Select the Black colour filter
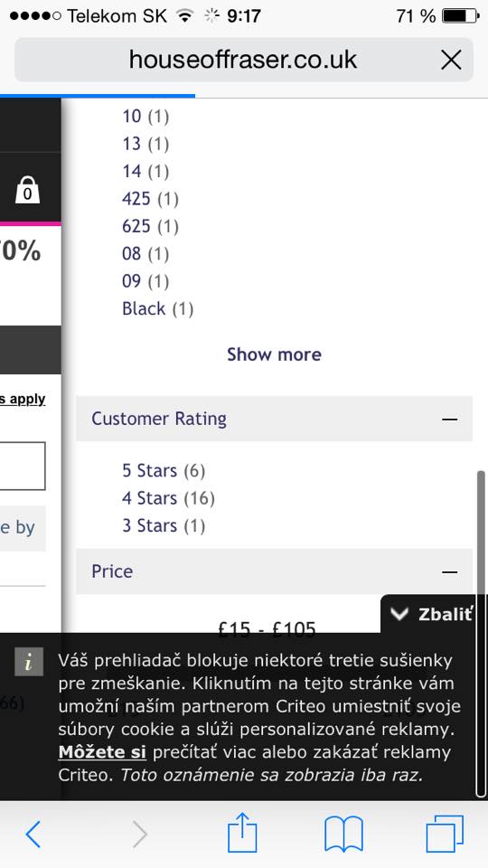488x868 pixels. (157, 308)
